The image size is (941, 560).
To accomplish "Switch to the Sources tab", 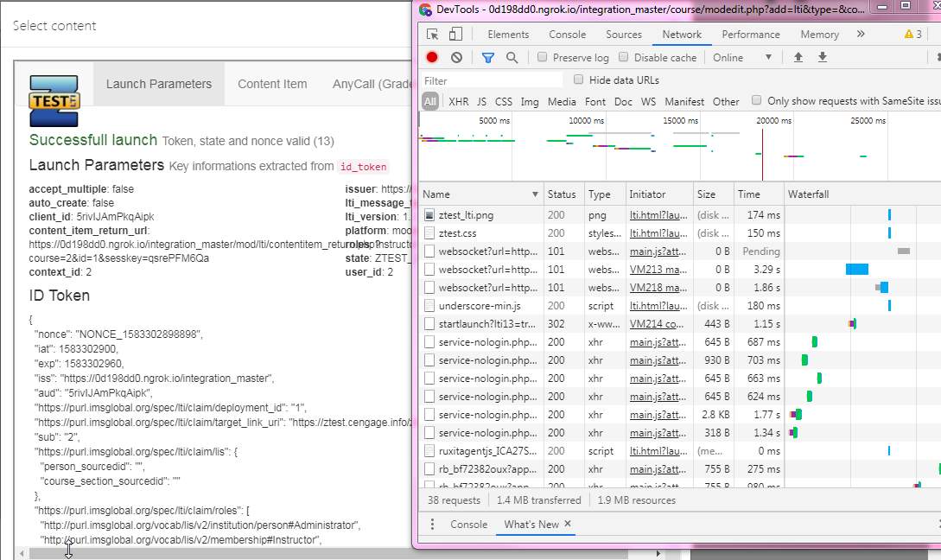I will [x=624, y=35].
